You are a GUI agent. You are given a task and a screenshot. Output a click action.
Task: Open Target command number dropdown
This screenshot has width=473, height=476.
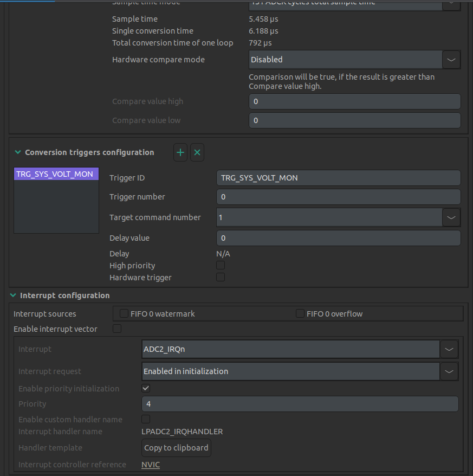(451, 217)
